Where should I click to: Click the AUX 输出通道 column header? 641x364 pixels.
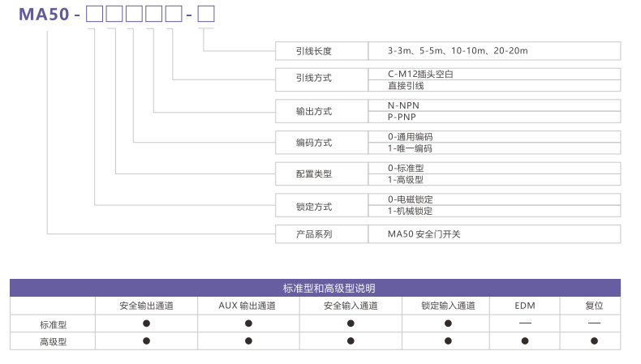pos(248,306)
